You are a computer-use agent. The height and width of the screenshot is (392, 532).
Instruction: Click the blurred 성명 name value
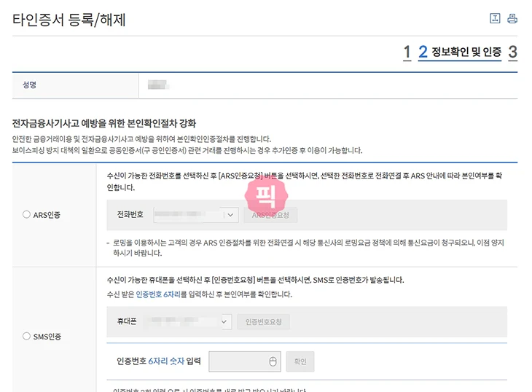(157, 85)
